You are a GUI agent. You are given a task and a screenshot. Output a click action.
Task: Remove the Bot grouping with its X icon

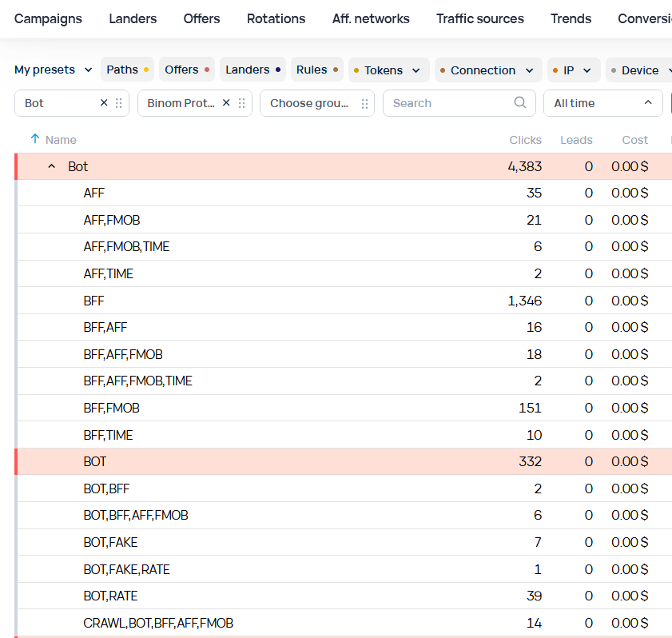(104, 103)
